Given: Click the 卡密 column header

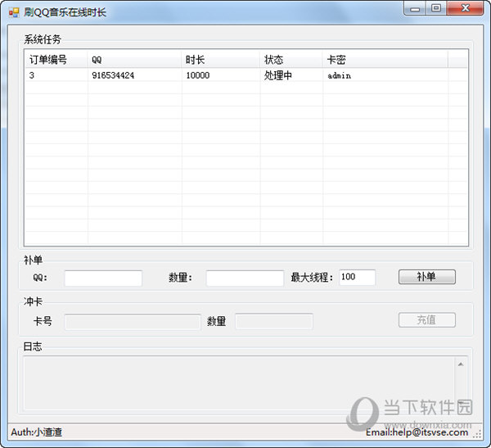Looking at the screenshot, I should [385, 59].
